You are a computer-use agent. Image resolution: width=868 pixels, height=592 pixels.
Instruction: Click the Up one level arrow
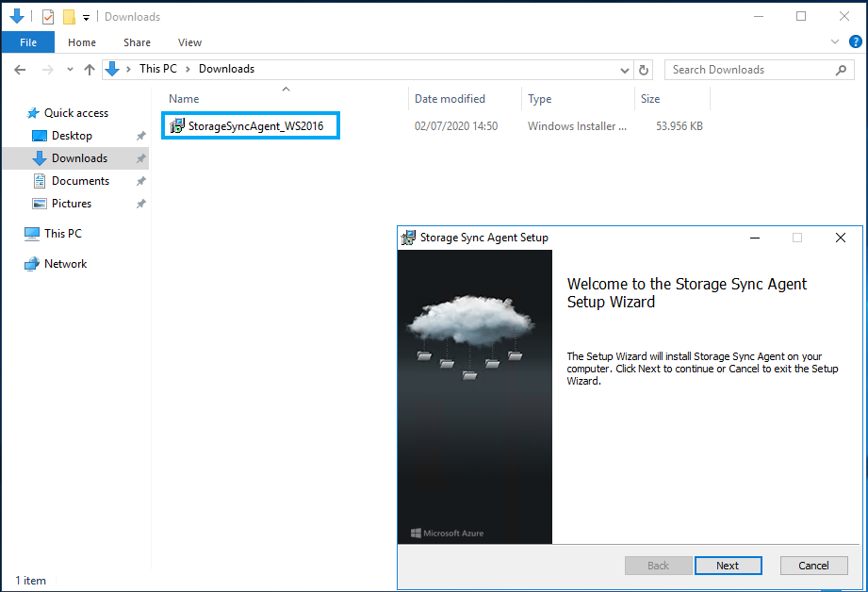90,70
